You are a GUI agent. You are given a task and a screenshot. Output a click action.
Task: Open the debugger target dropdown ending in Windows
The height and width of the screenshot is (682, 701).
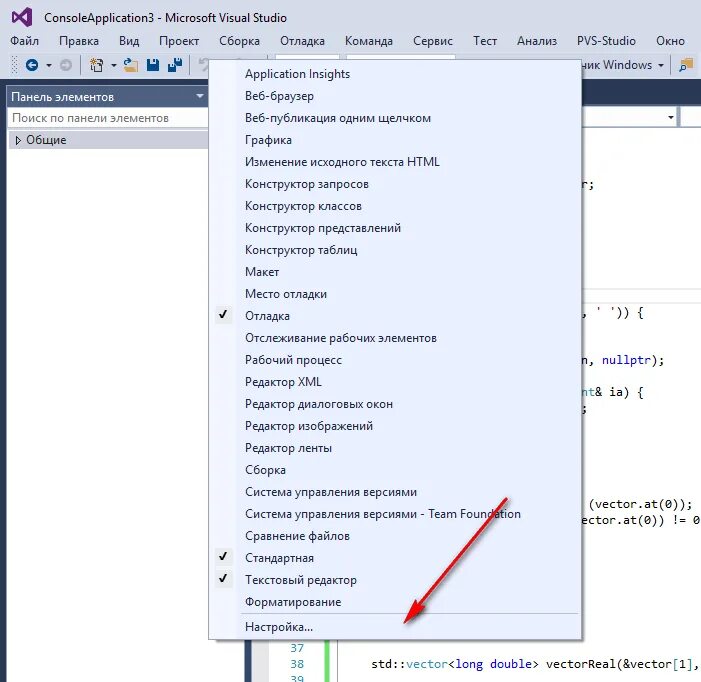pos(660,66)
